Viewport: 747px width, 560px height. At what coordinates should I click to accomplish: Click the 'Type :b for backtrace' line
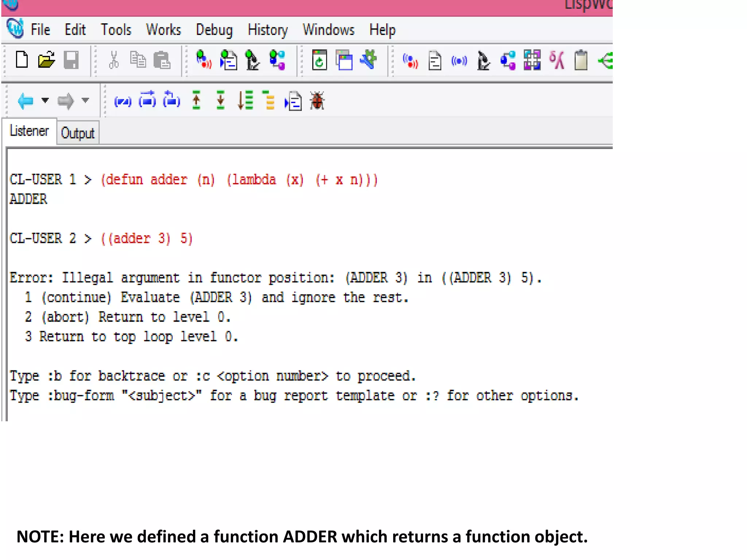click(213, 376)
